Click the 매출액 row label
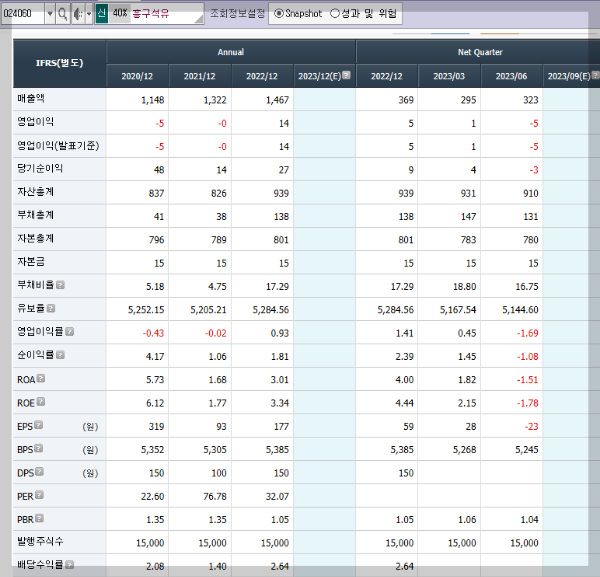The image size is (600, 577). click(x=31, y=99)
